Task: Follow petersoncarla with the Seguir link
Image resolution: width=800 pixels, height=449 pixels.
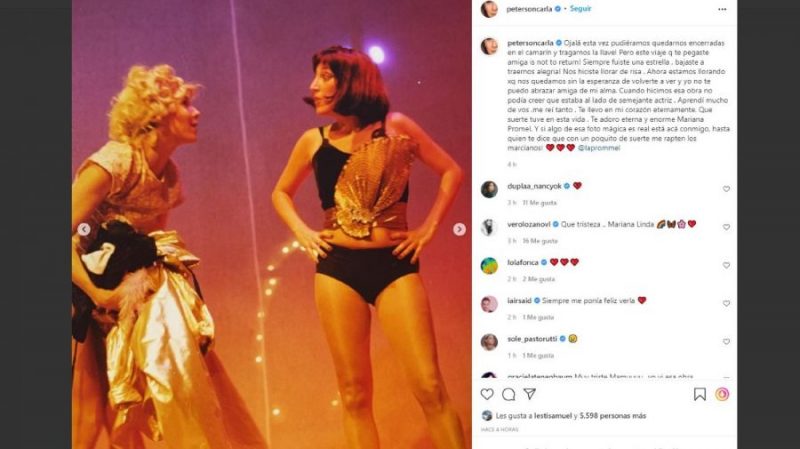Action: coord(581,9)
